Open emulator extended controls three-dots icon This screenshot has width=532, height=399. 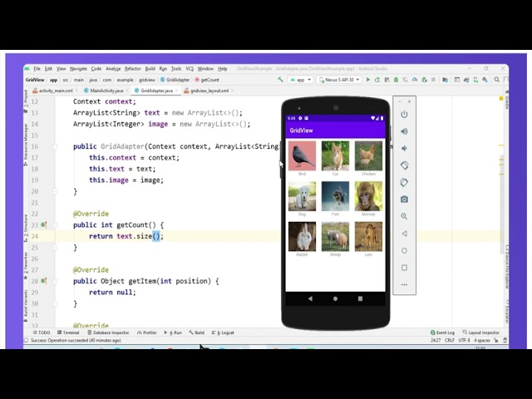[404, 284]
